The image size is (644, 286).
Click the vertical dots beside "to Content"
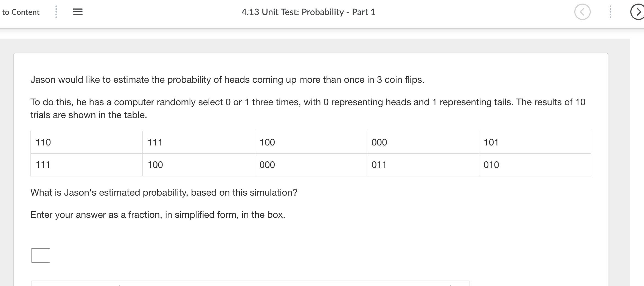56,12
